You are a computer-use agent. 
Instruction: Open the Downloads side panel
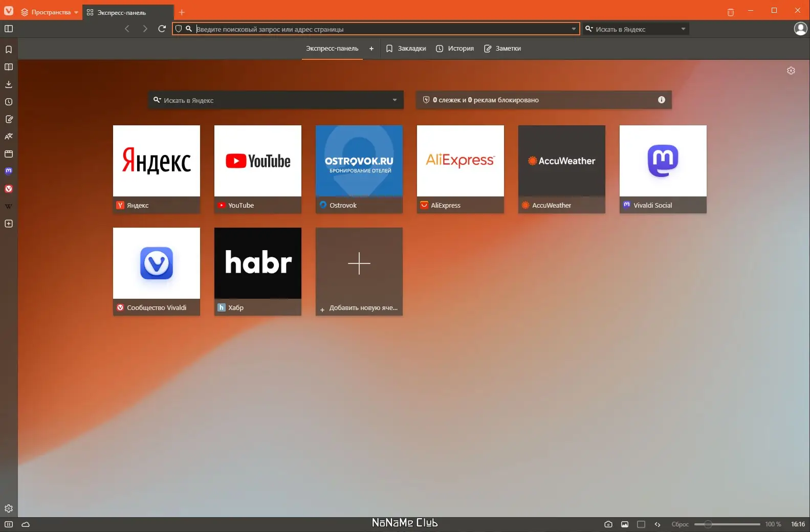point(9,84)
